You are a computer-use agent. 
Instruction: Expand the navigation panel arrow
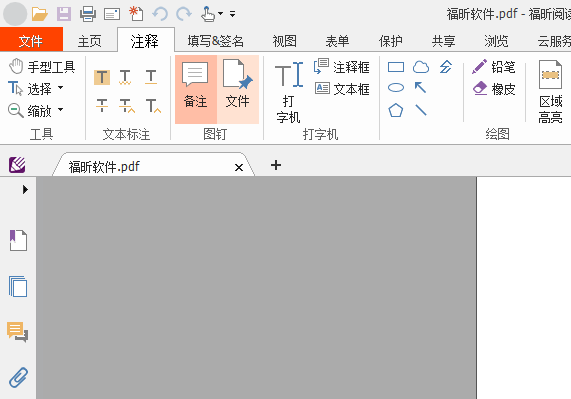25,189
